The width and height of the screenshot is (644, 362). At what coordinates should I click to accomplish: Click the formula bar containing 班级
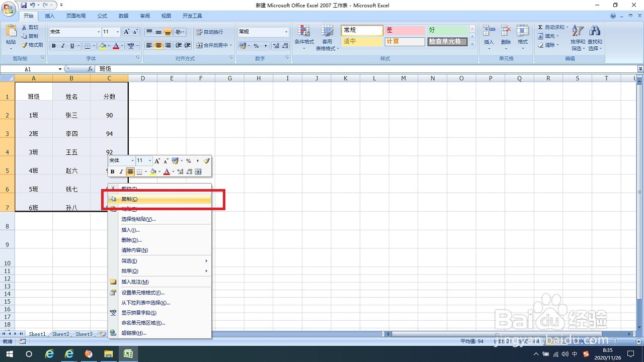tap(366, 69)
